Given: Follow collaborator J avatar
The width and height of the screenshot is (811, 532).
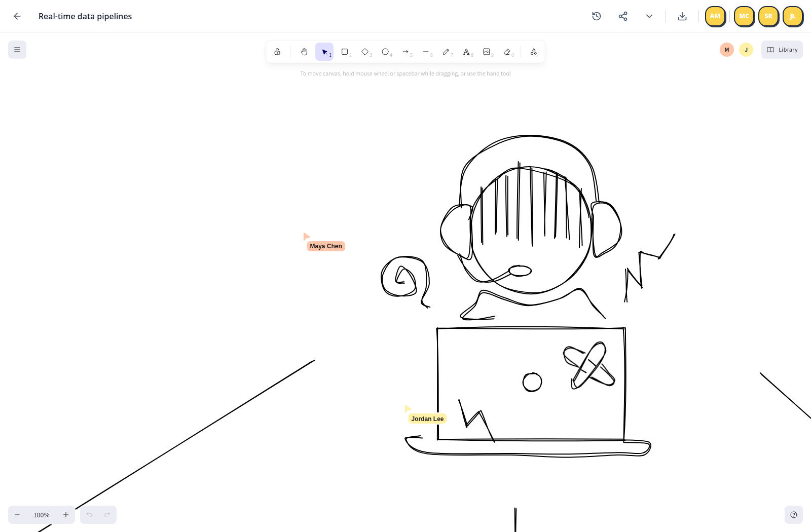Looking at the screenshot, I should pyautogui.click(x=746, y=50).
